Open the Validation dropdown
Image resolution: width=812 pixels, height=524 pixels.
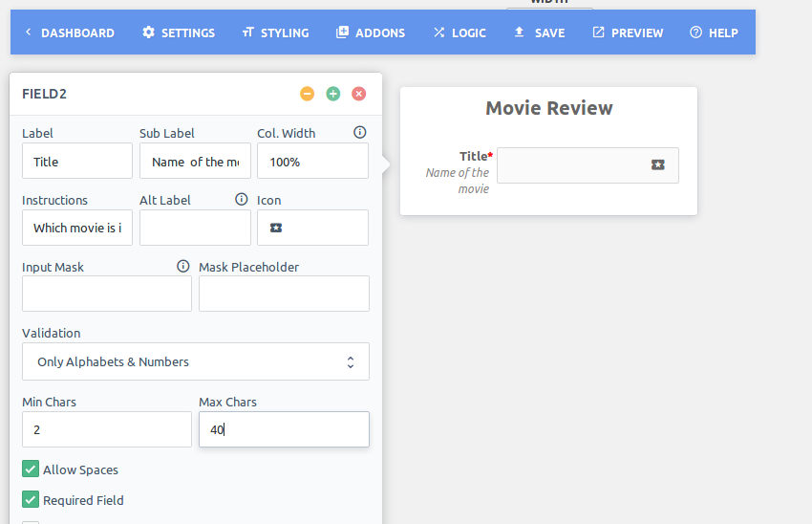tap(196, 361)
